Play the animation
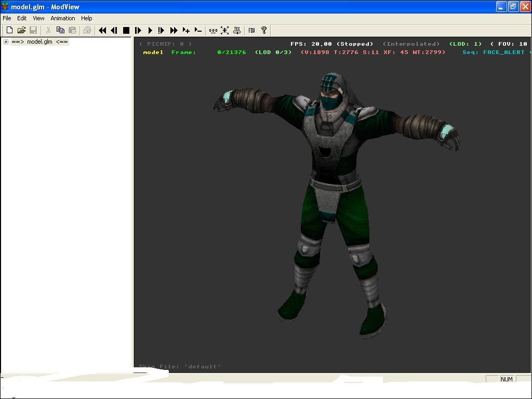 [150, 31]
